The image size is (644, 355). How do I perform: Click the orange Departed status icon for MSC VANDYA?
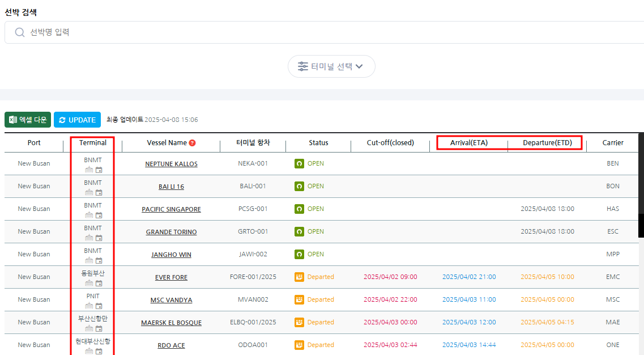point(300,299)
